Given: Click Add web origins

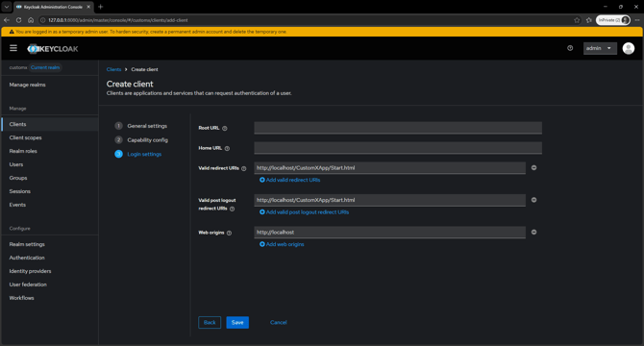Looking at the screenshot, I should coord(282,245).
